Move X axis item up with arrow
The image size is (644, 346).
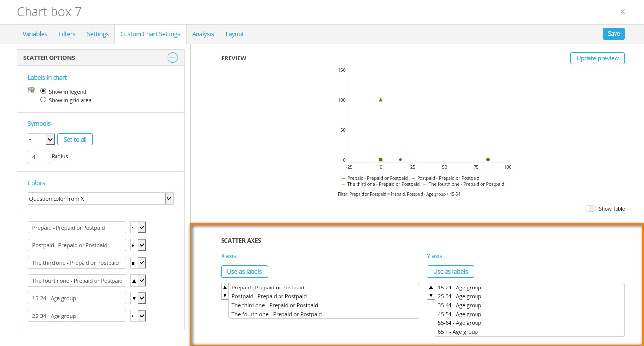coord(225,287)
